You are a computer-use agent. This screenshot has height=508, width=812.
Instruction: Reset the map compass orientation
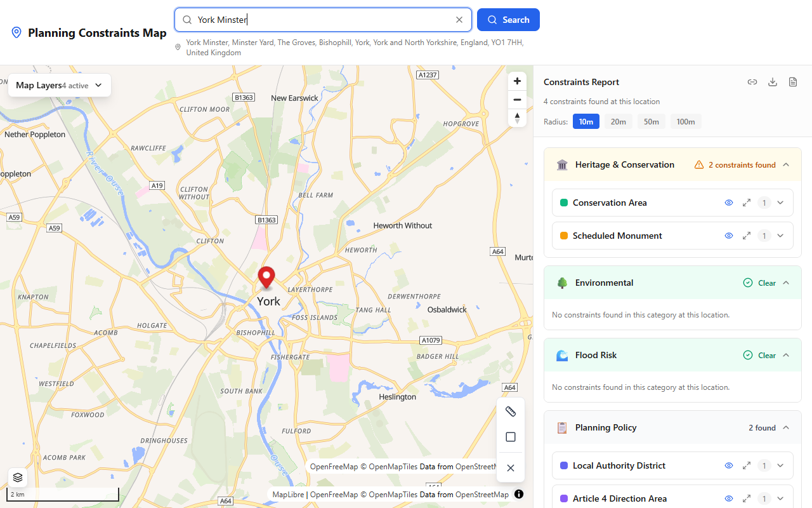pyautogui.click(x=517, y=117)
